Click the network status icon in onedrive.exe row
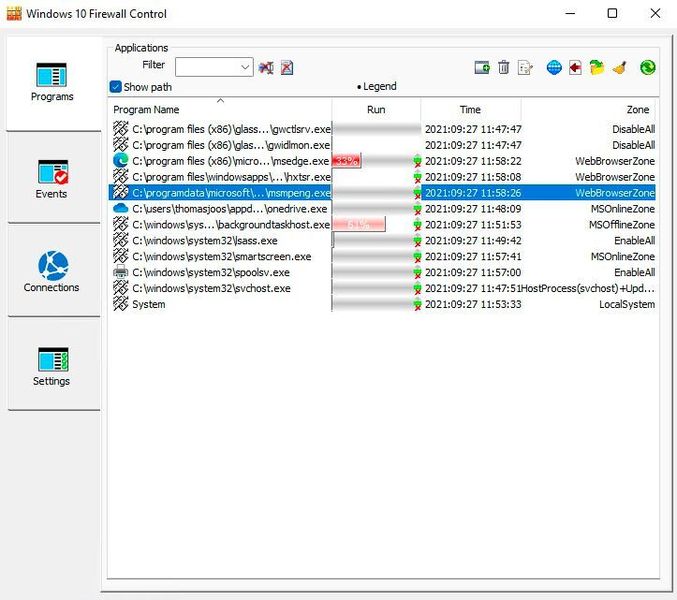 pos(417,209)
